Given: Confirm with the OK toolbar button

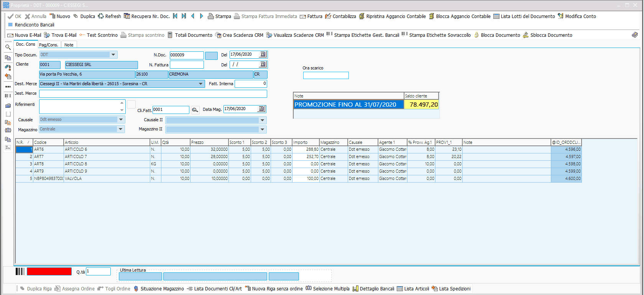Looking at the screenshot, I should pyautogui.click(x=15, y=16).
